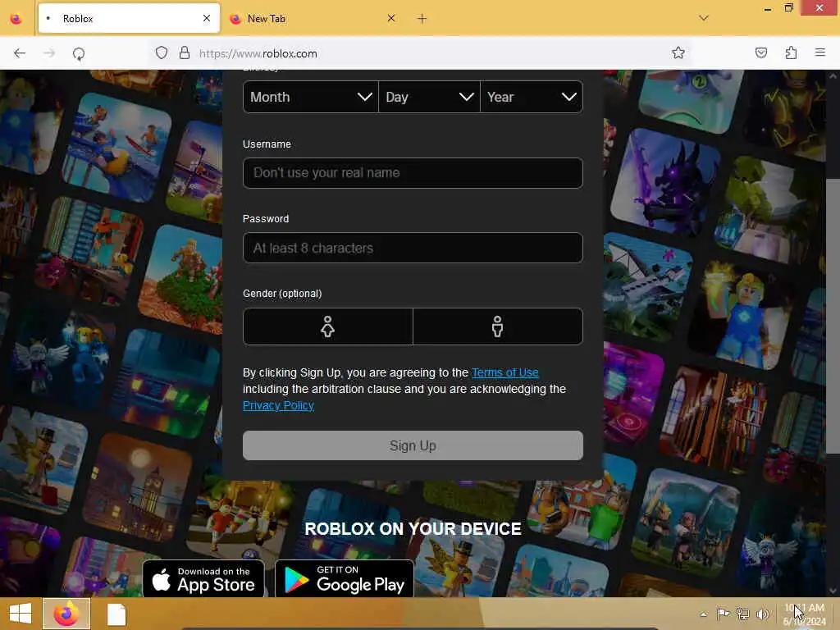Click Firefox in the taskbar

(x=66, y=614)
